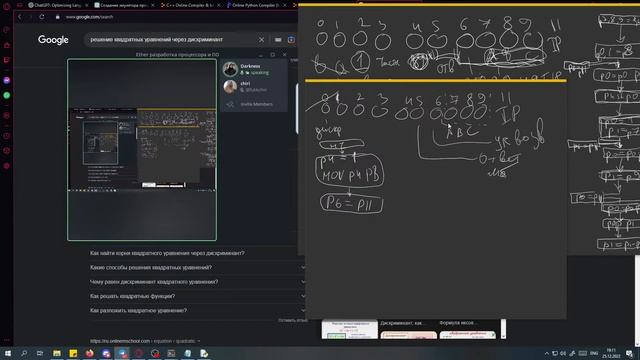The image size is (640, 360).
Task: Open File Explorer from the taskbar
Action: point(57,353)
